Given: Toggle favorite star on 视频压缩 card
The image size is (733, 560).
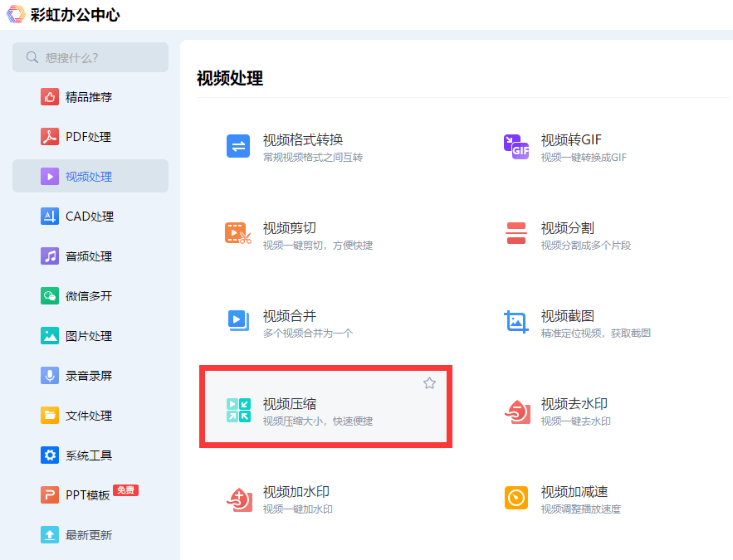Looking at the screenshot, I should (x=430, y=383).
